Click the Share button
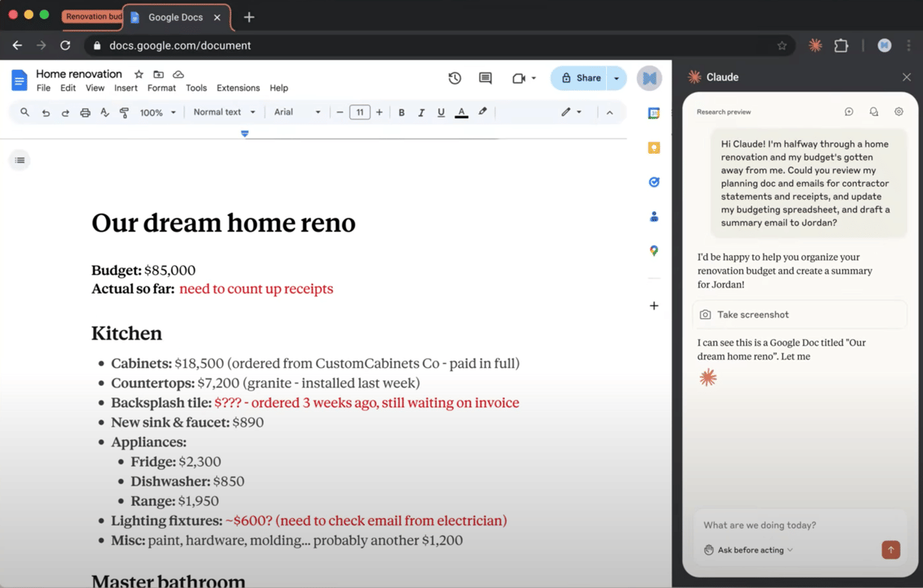Screen dimensions: 923x588 (x=581, y=78)
